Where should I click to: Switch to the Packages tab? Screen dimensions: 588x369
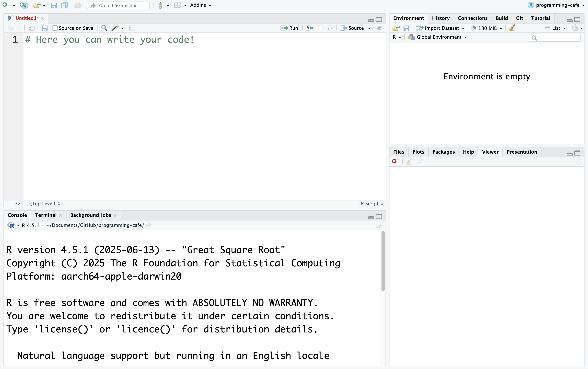click(443, 152)
